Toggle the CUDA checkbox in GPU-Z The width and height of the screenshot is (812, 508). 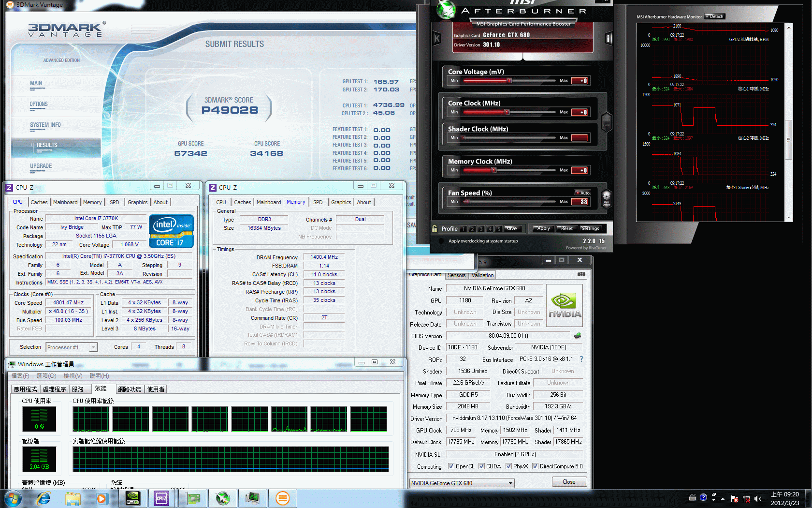[x=481, y=466]
